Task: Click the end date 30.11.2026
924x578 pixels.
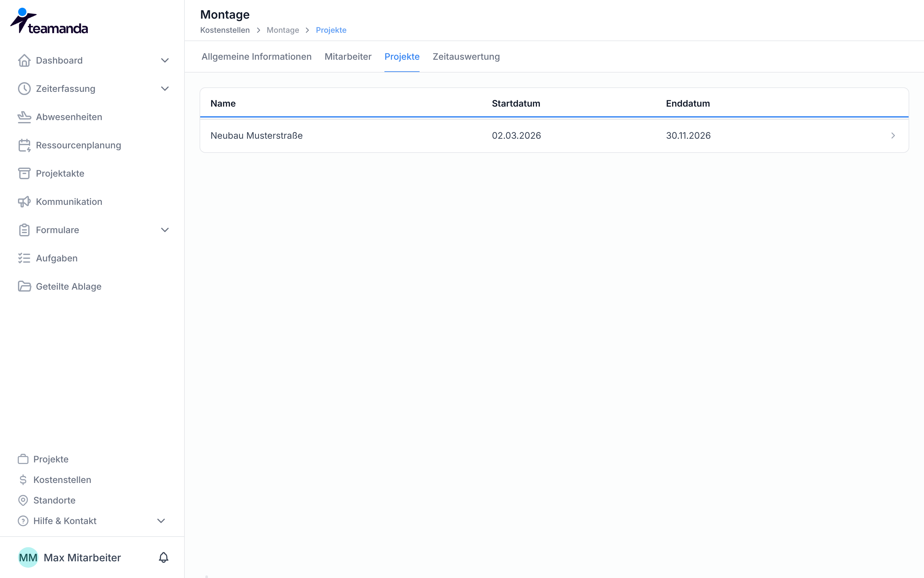Action: click(689, 136)
